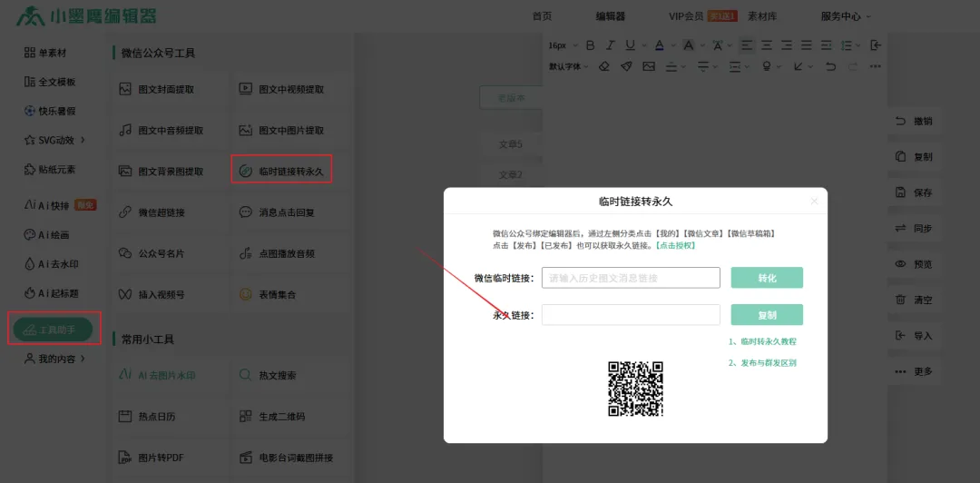Image resolution: width=980 pixels, height=483 pixels.
Task: Open 生成二维码 tool
Action: point(272,416)
